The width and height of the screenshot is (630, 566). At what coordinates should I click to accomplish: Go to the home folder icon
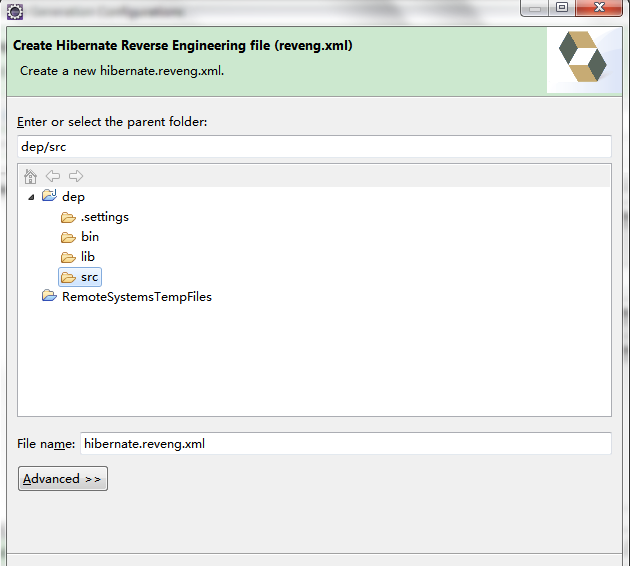pos(30,176)
